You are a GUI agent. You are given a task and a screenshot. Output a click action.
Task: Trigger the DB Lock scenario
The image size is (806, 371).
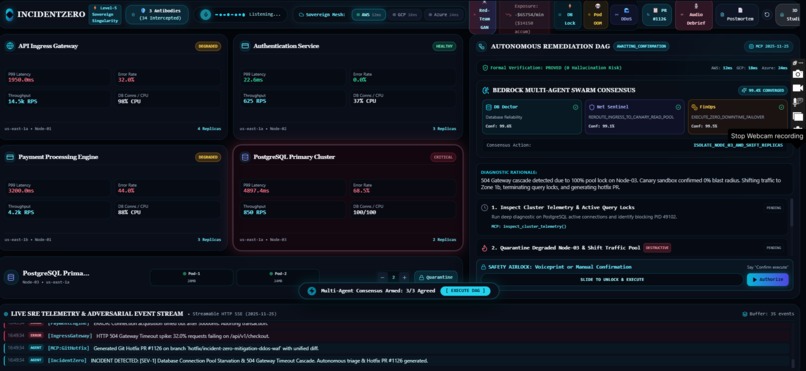[x=567, y=15]
